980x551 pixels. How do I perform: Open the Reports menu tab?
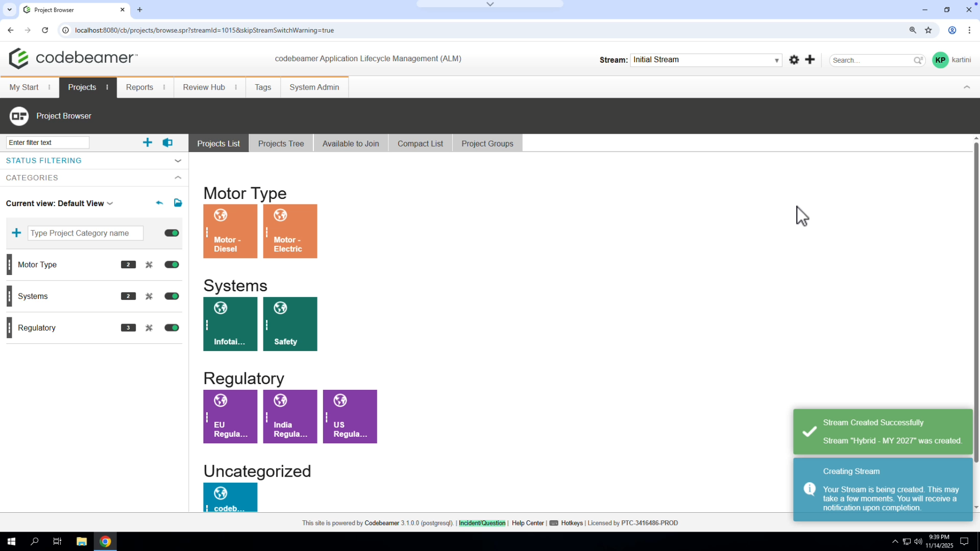click(x=140, y=87)
